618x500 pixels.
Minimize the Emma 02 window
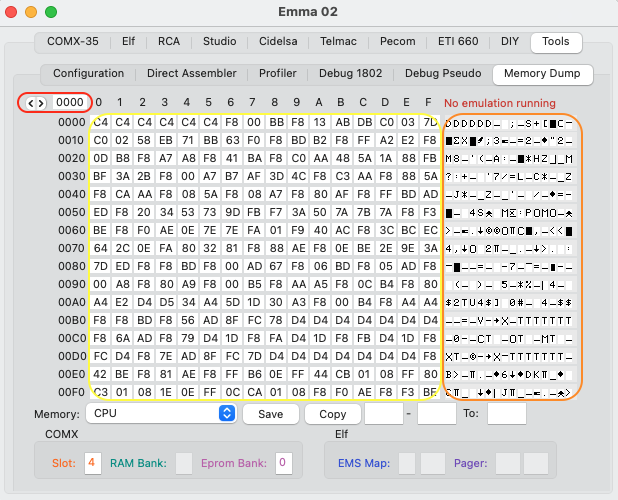(x=31, y=12)
